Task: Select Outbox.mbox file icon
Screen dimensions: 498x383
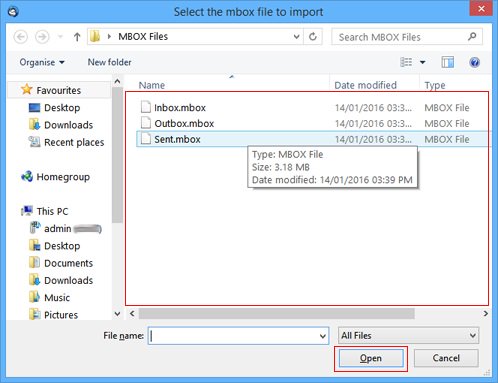Action: [x=146, y=123]
